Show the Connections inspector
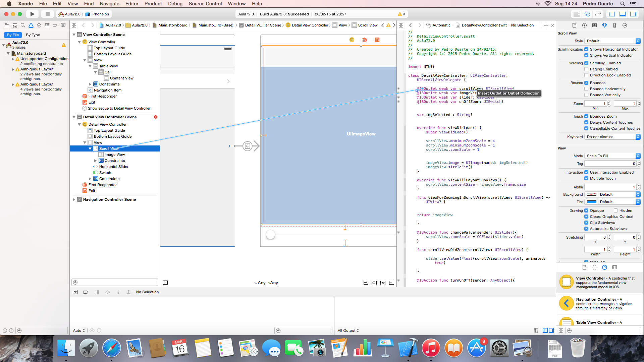The image size is (644, 362). [625, 25]
